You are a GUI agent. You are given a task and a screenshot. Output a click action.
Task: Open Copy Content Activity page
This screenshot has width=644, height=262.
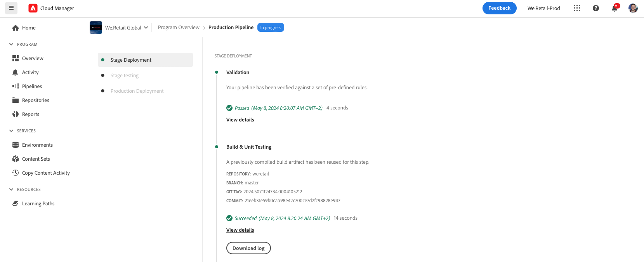coord(46,173)
